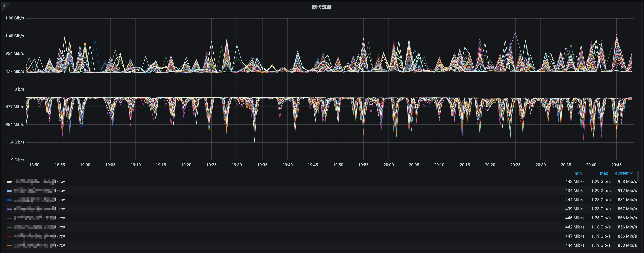Screen dimensions: 644x253
Task: Click the 1.23 Gib/s max value
Action: click(601, 209)
